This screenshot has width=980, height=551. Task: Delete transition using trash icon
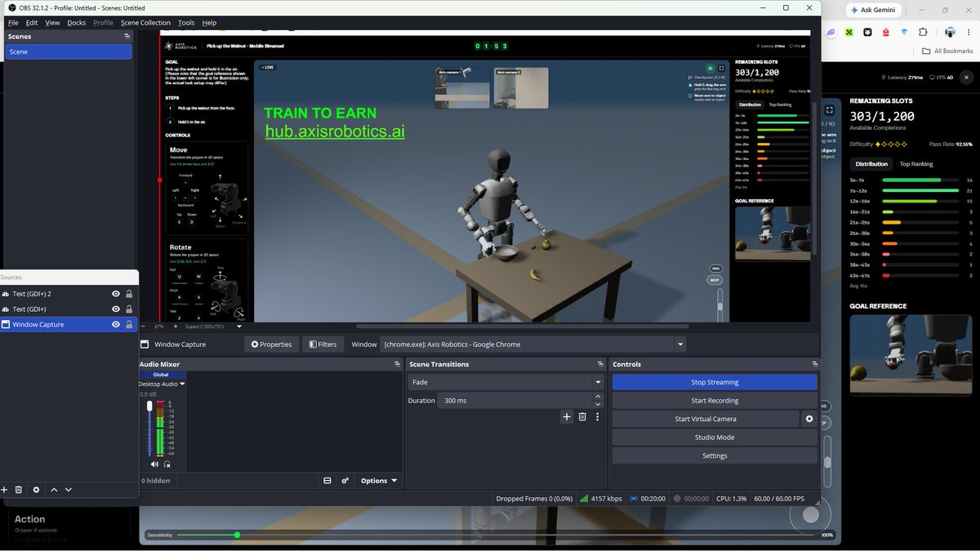click(x=582, y=417)
